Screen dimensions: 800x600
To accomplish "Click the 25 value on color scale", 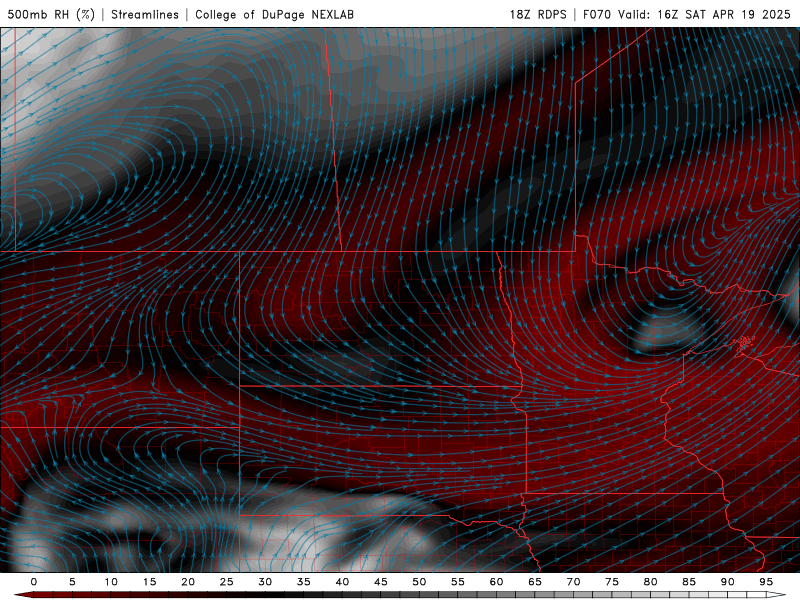I will pyautogui.click(x=227, y=582).
